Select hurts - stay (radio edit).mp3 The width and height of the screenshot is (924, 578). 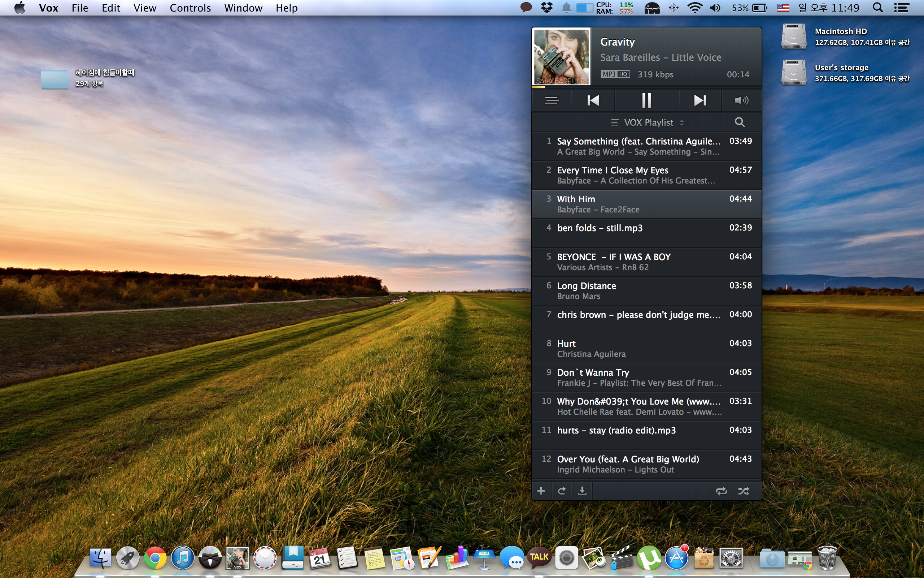646,435
